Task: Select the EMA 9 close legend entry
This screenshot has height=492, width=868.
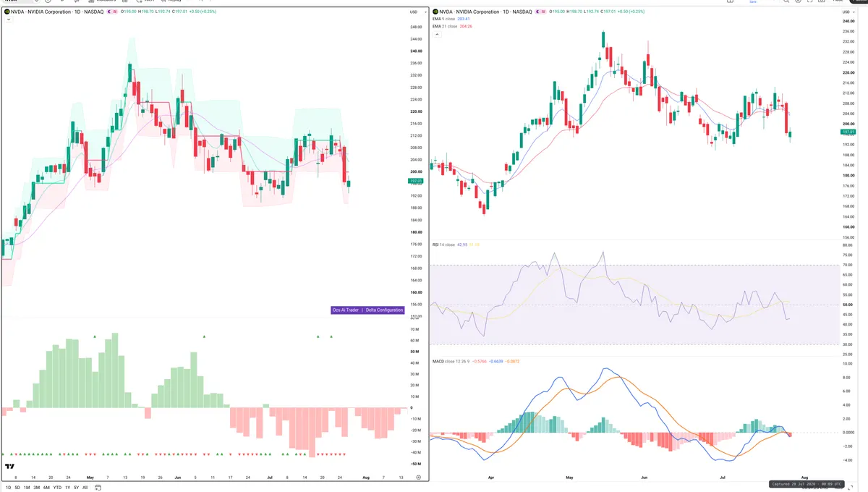Action: (444, 19)
